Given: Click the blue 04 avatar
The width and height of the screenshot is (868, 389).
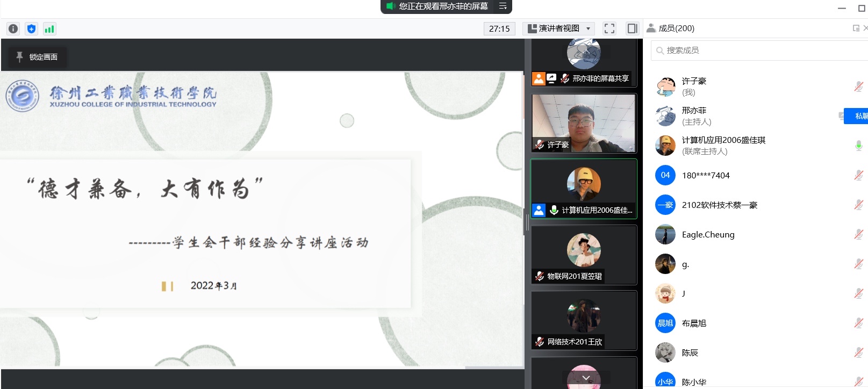Looking at the screenshot, I should (665, 175).
